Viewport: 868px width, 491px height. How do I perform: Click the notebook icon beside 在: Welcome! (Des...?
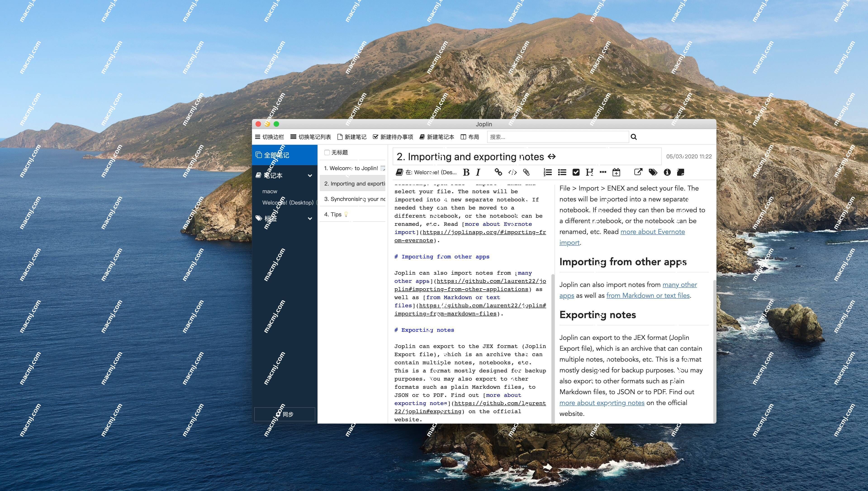click(x=399, y=172)
